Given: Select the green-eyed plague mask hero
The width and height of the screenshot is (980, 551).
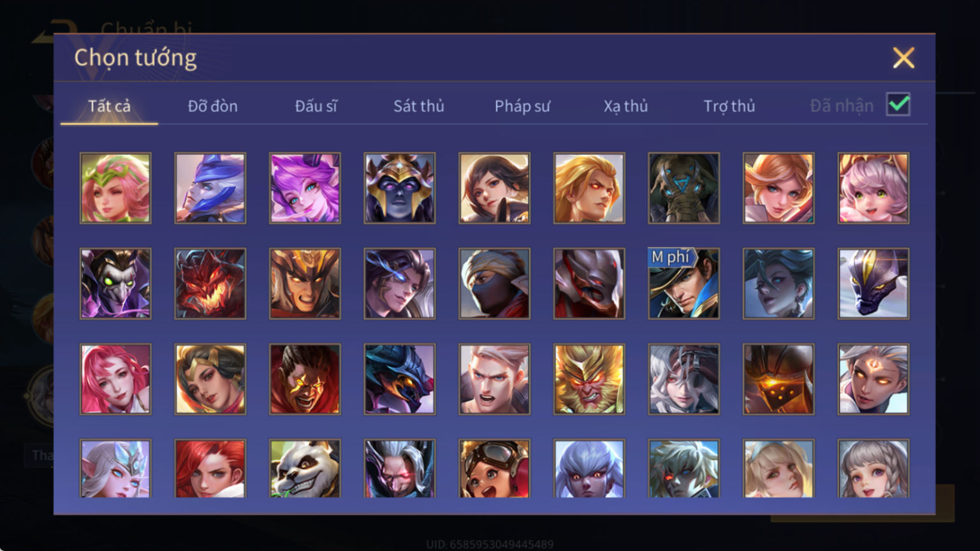Looking at the screenshot, I should (x=115, y=284).
